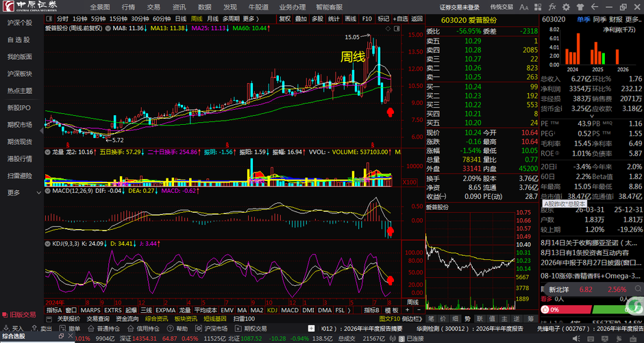Click the red marker on the KDJ chart
Screen dimensions: 644x343
point(391,281)
